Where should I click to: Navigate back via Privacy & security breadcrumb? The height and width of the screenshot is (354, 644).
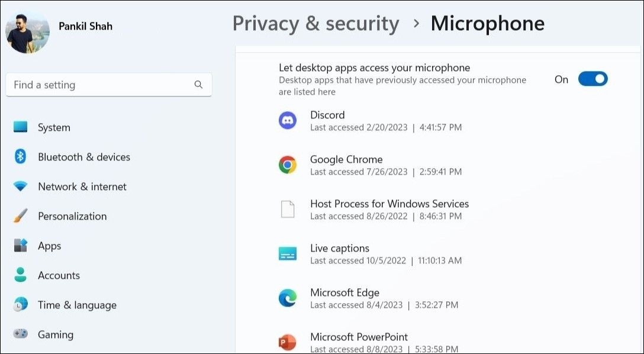point(316,24)
